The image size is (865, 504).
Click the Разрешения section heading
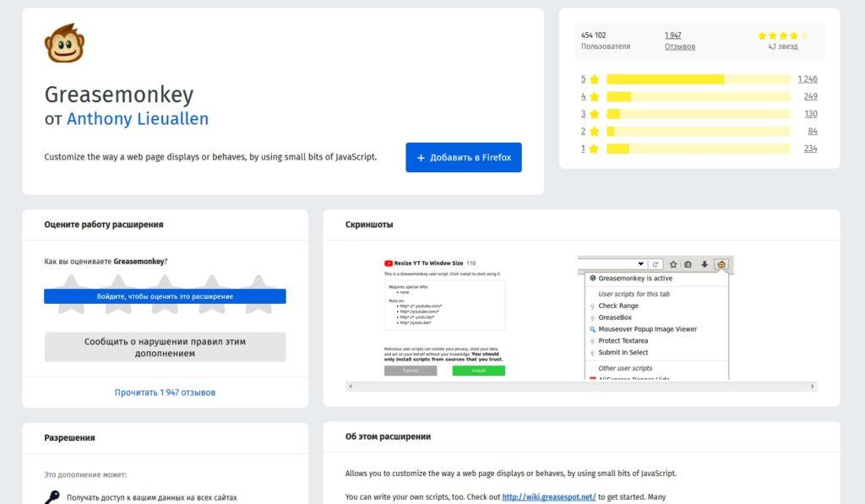point(69,438)
